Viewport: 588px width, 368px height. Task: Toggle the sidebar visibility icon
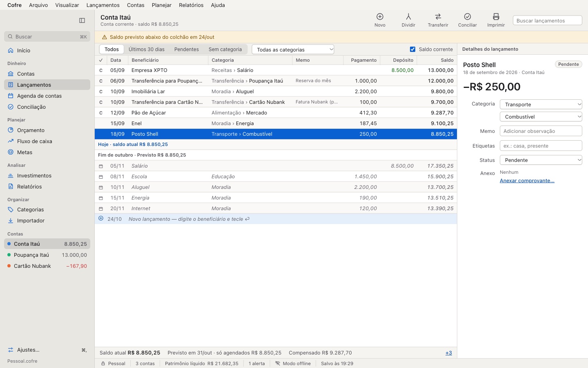pyautogui.click(x=82, y=20)
